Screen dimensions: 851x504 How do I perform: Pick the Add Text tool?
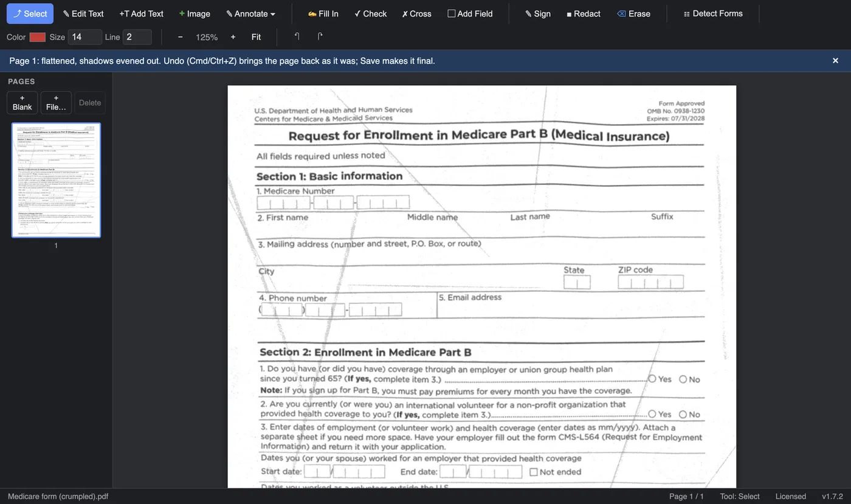click(141, 13)
